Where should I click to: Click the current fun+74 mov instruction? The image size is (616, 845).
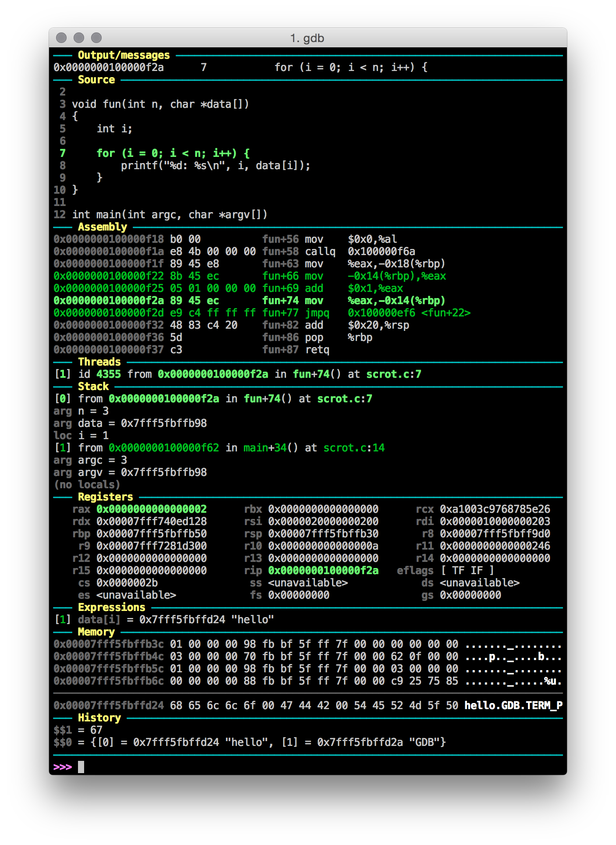tap(249, 301)
